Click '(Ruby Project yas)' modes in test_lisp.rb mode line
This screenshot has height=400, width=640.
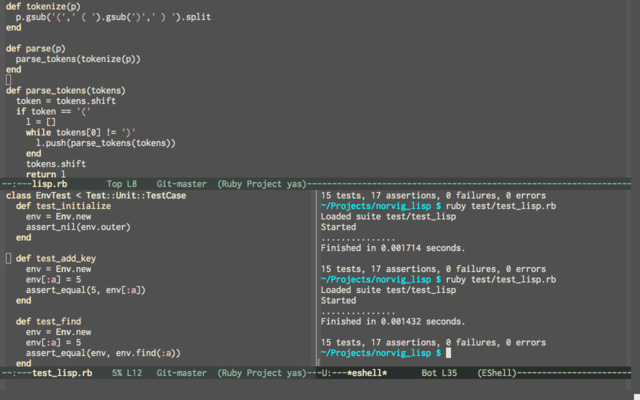click(x=262, y=373)
